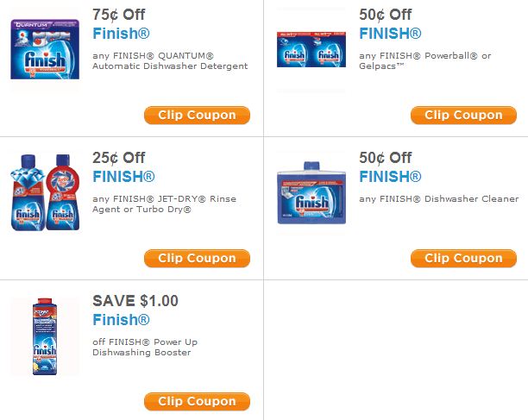Select the QUANTUM Automatic Dishwasher Detergent description
The width and height of the screenshot is (528, 420).
170,60
